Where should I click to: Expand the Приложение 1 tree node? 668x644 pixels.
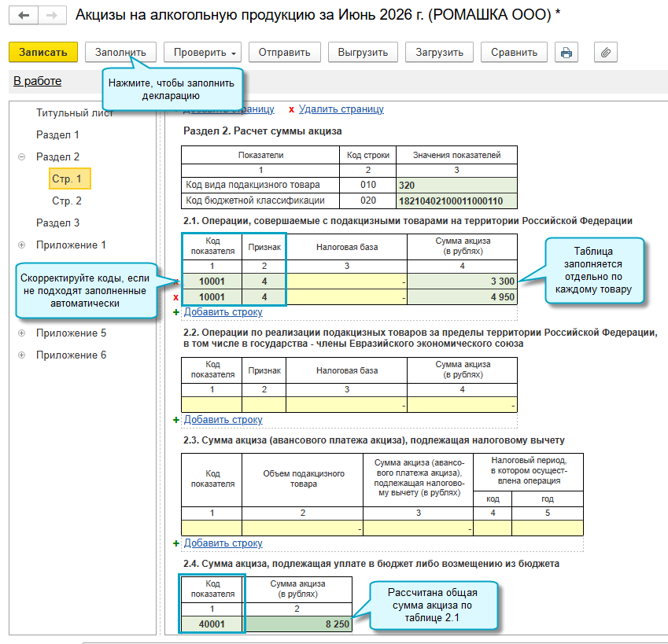pyautogui.click(x=22, y=245)
